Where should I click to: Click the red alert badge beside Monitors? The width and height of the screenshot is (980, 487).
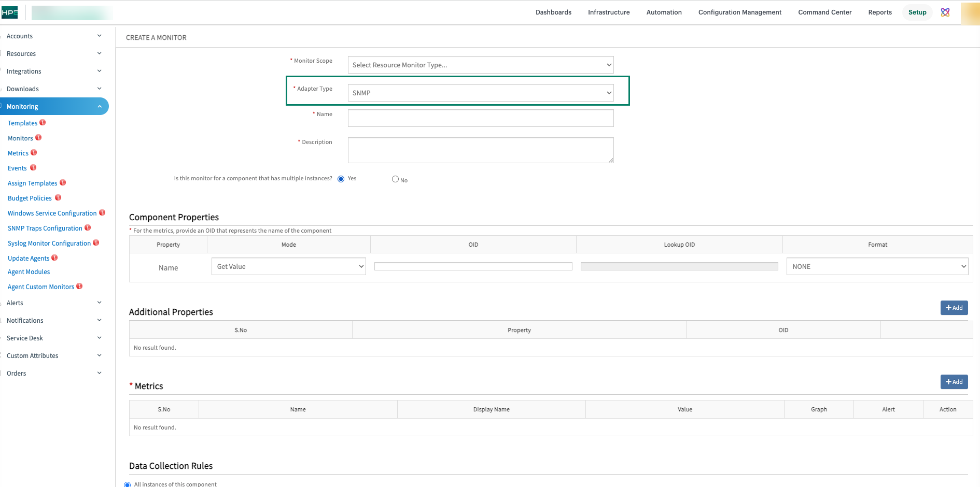(x=38, y=138)
